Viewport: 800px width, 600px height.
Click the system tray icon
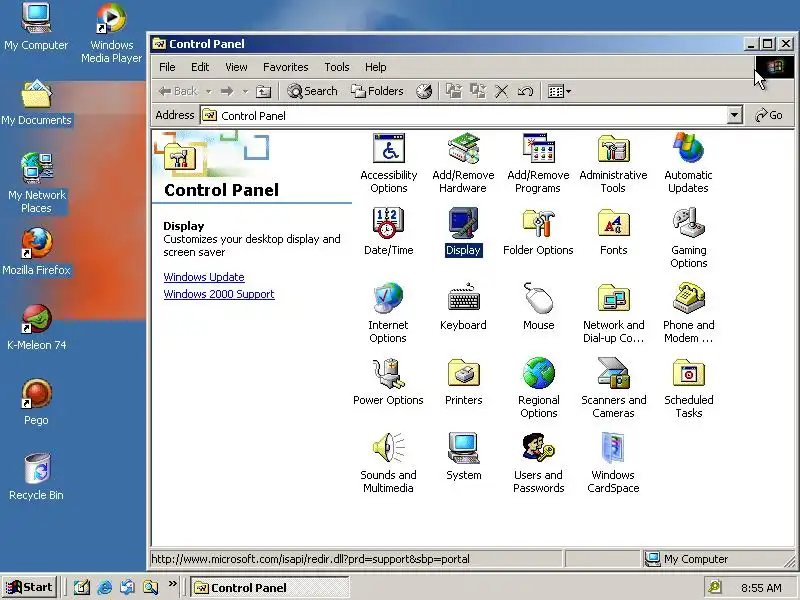click(715, 587)
